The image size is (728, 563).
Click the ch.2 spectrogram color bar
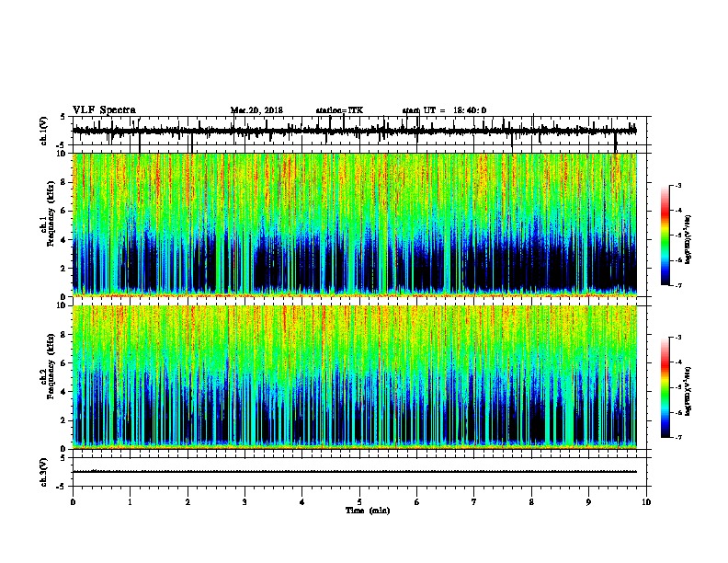coord(665,387)
